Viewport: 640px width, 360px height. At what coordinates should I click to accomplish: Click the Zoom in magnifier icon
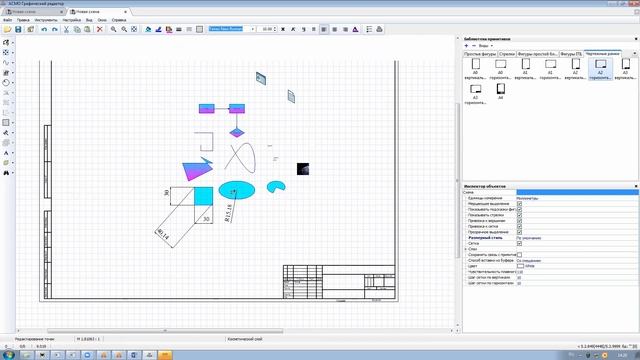click(113, 29)
